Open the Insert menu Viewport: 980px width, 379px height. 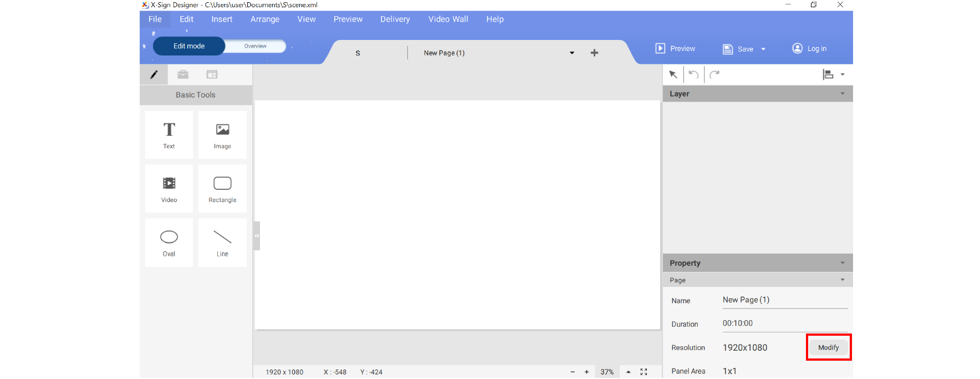pyautogui.click(x=222, y=19)
